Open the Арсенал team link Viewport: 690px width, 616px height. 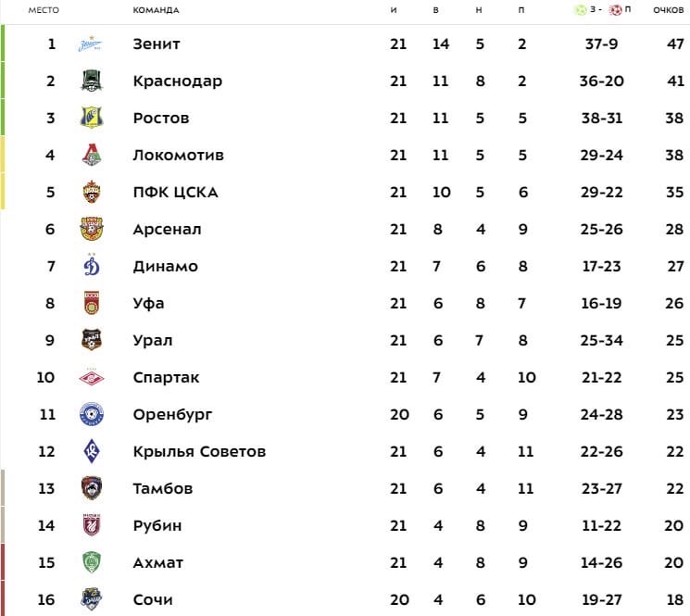tap(168, 229)
